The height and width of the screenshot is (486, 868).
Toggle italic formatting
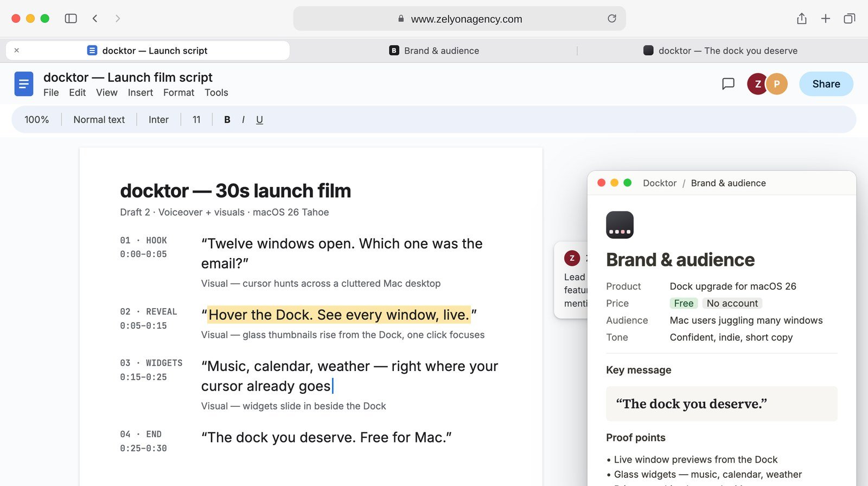243,119
